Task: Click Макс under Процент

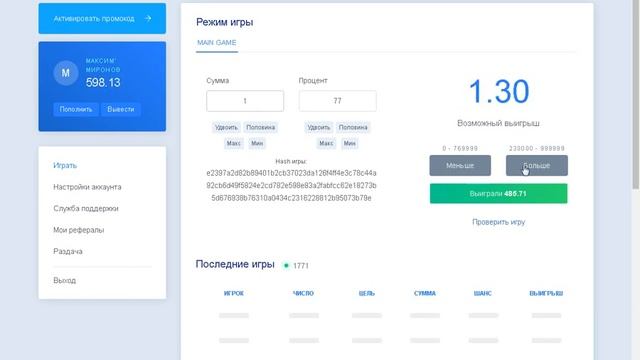Action: point(326,143)
